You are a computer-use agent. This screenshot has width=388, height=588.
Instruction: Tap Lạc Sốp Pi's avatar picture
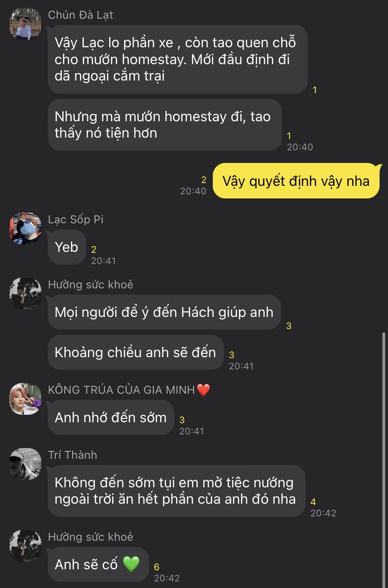tap(25, 228)
